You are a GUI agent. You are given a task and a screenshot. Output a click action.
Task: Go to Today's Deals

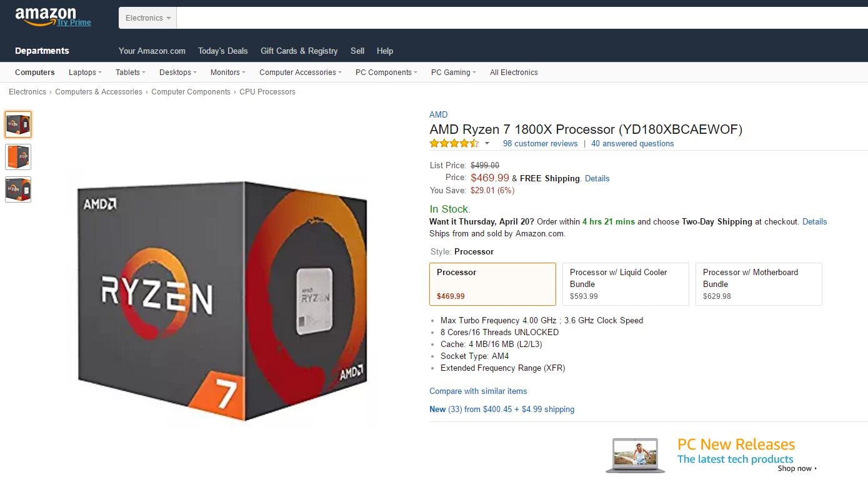(223, 51)
